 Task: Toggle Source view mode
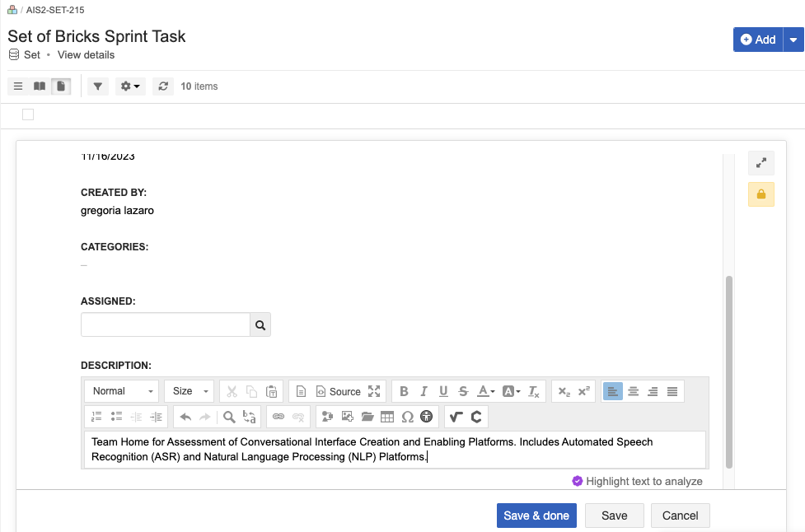339,391
